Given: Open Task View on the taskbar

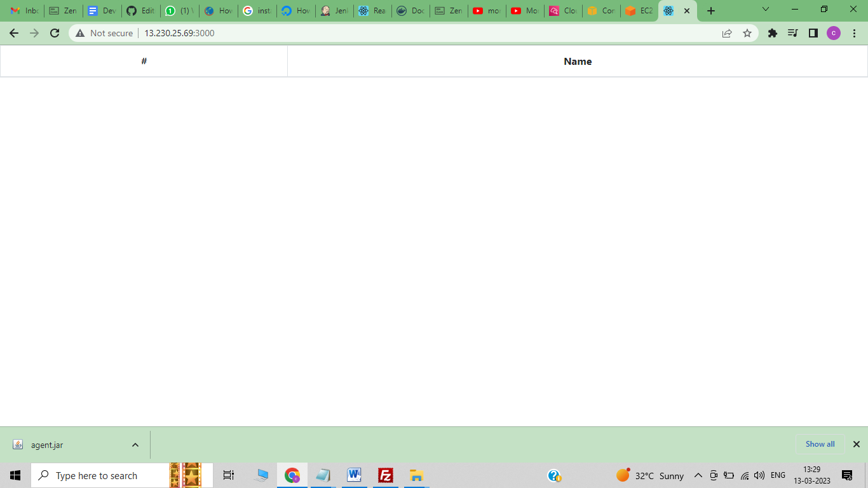Looking at the screenshot, I should pyautogui.click(x=228, y=475).
